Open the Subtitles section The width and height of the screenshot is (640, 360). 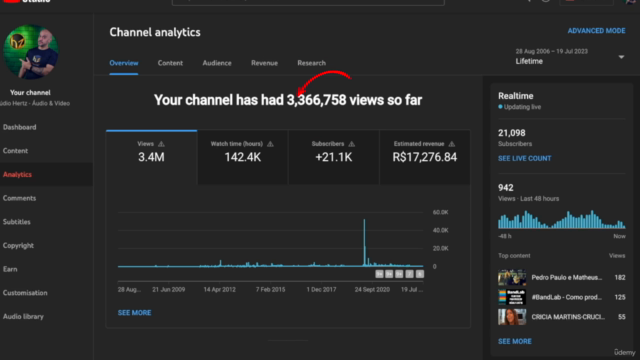(x=17, y=222)
